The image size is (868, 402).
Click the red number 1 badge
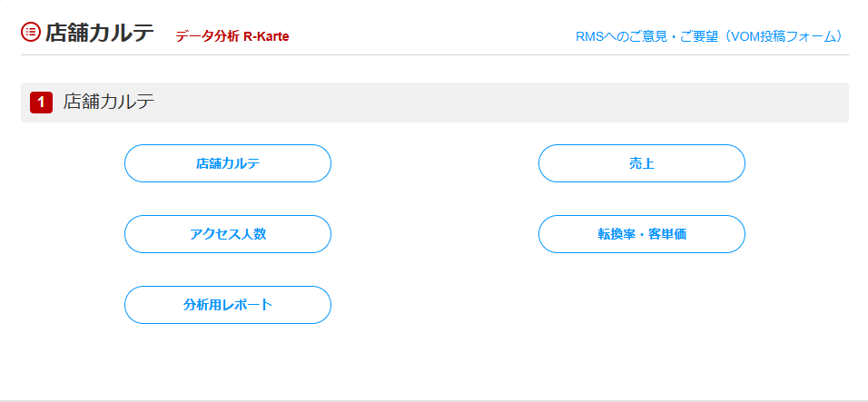41,103
